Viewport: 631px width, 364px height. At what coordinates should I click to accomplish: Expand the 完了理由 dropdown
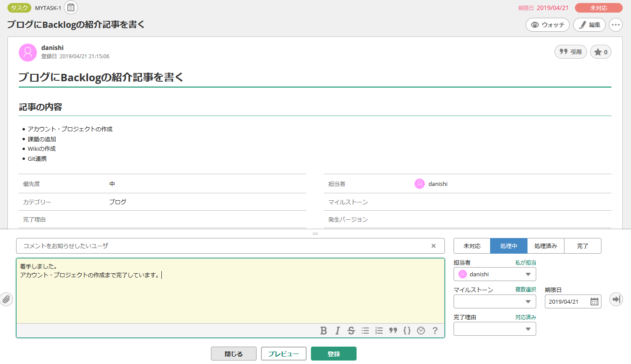pos(494,329)
